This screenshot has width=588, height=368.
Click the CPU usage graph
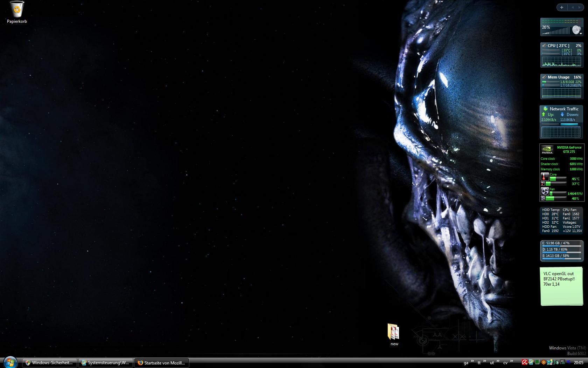pyautogui.click(x=561, y=62)
